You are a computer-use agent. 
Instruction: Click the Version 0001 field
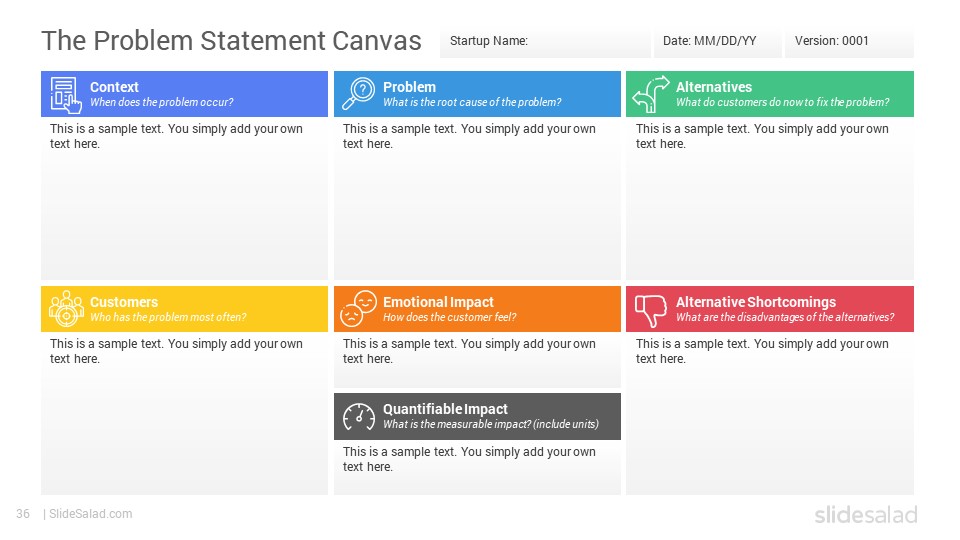pos(849,42)
